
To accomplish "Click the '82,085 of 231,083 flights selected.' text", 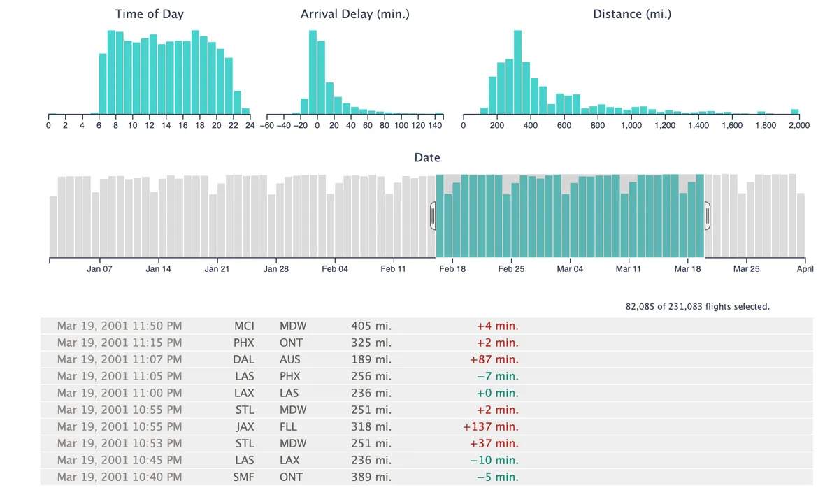I will pos(697,306).
